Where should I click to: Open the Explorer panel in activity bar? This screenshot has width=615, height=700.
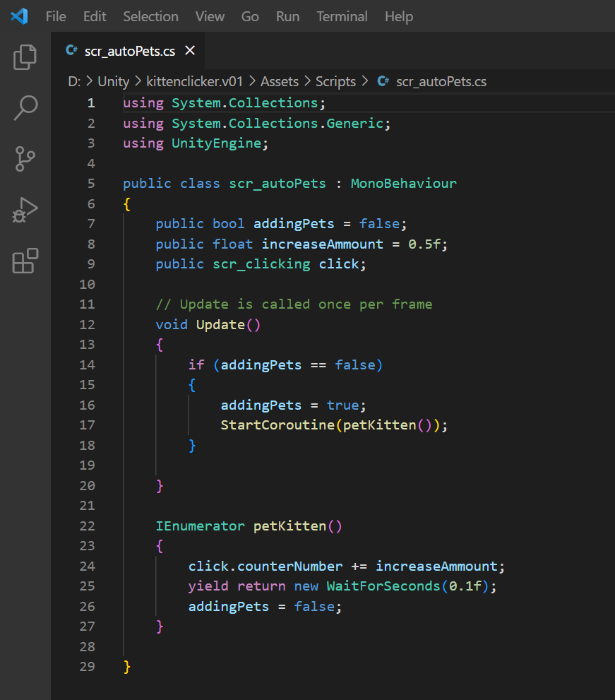click(25, 57)
